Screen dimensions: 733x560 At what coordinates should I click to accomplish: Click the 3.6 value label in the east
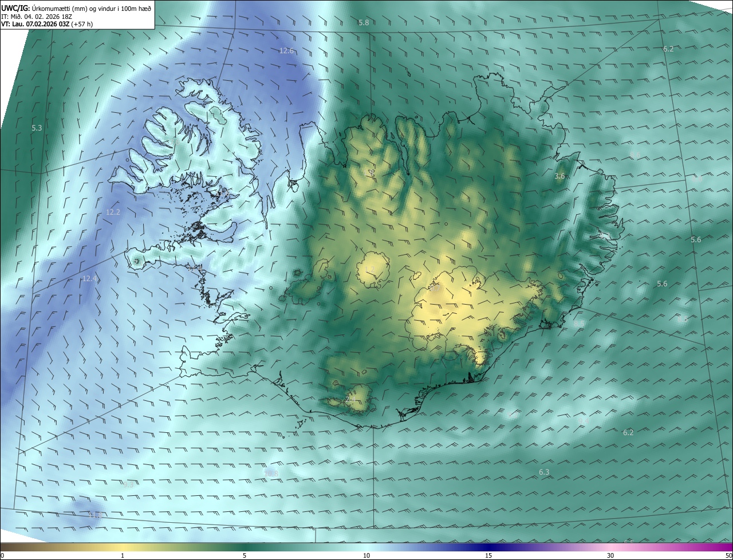click(x=559, y=176)
